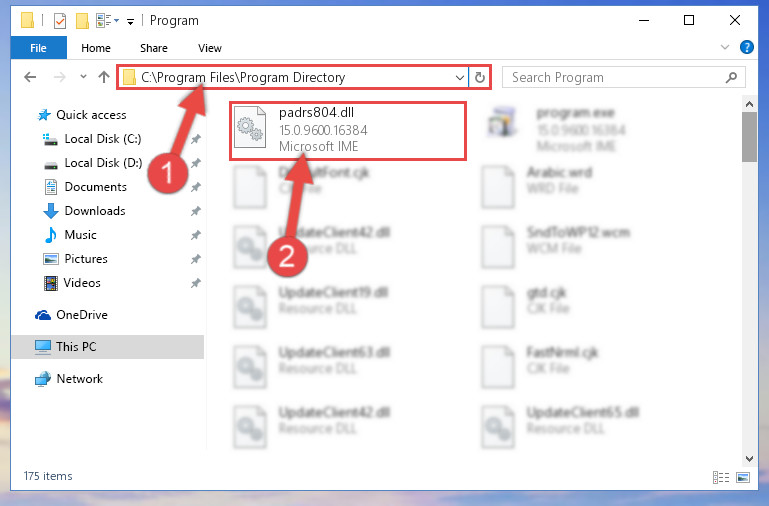Viewport: 769px width, 506px height.
Task: Switch to details view layout
Action: pos(720,477)
